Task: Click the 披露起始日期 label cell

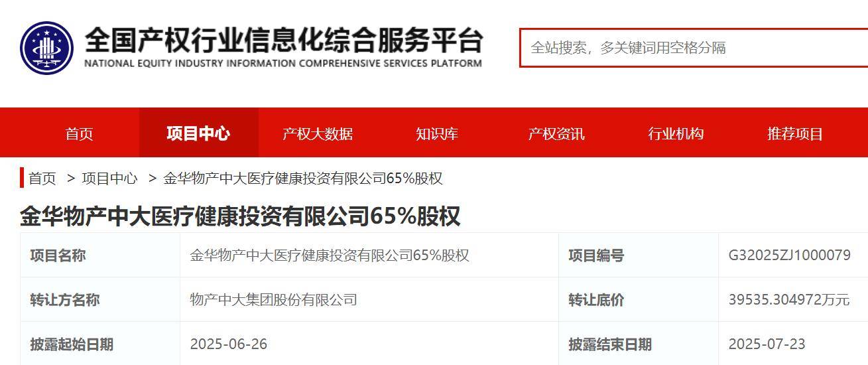Action: click(x=100, y=344)
